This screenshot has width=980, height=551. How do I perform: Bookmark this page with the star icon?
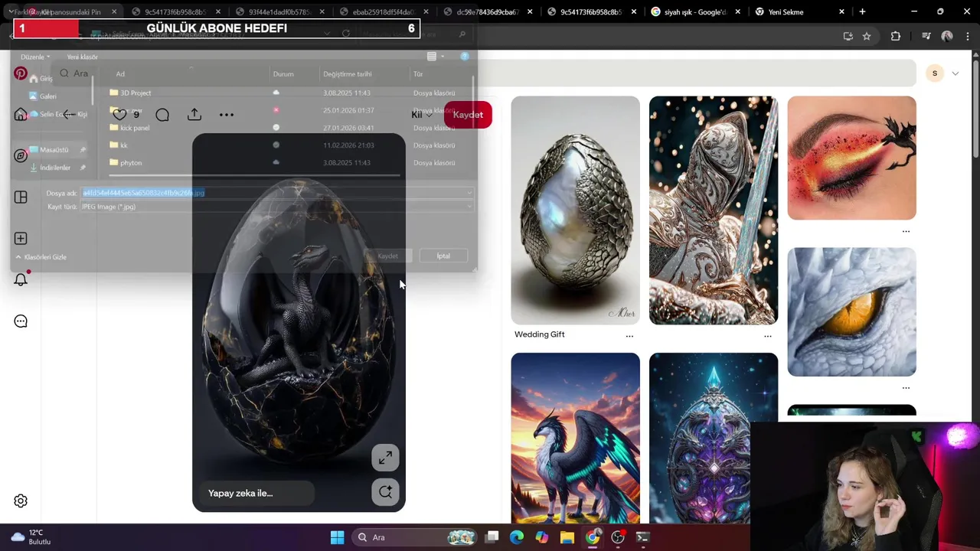click(867, 36)
